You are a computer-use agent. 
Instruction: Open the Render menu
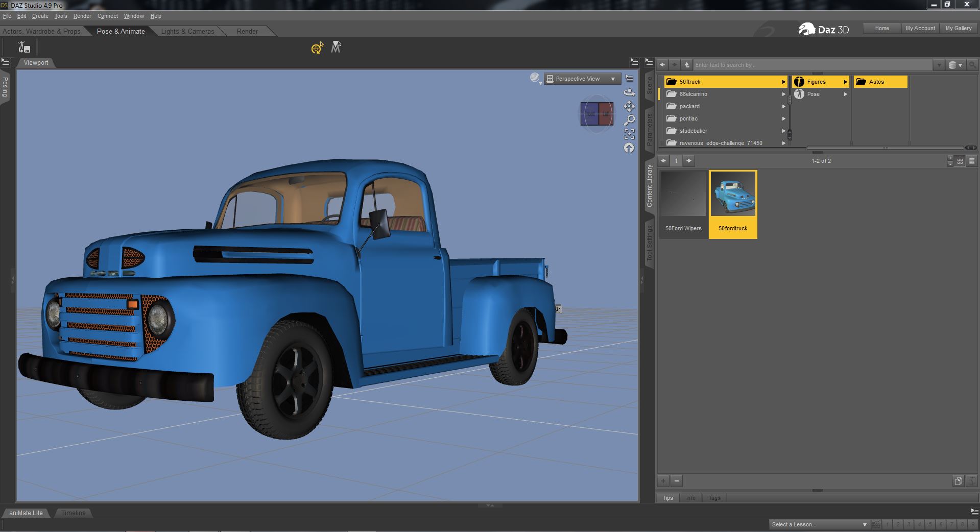(82, 16)
